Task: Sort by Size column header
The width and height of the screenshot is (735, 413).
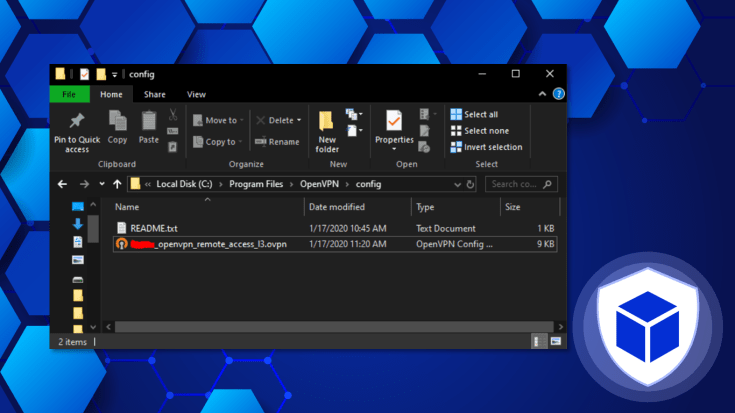Action: (530, 207)
